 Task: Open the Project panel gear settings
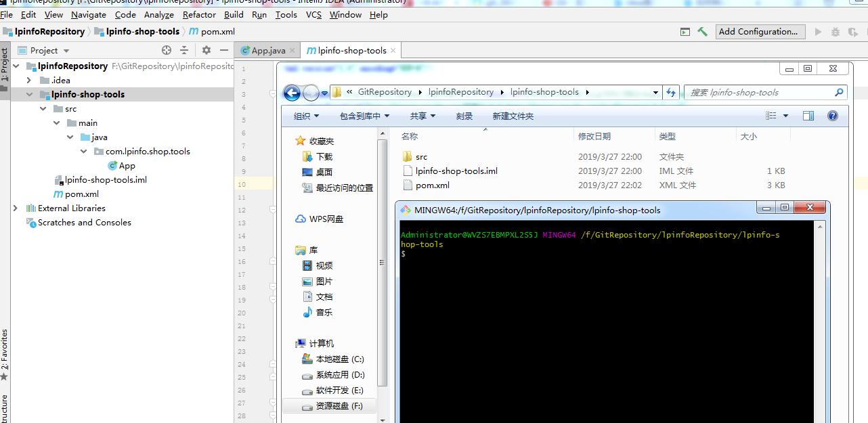pyautogui.click(x=207, y=50)
